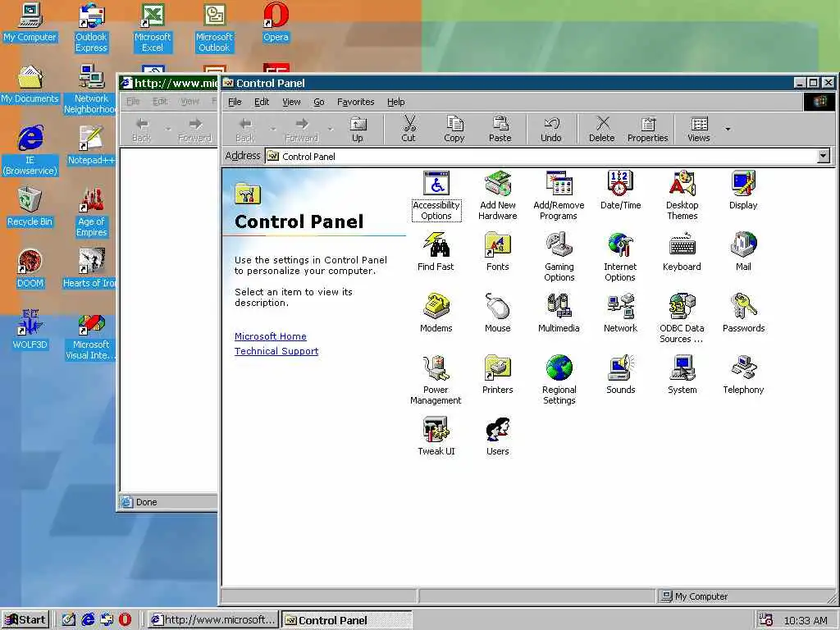
Task: Open Desktop Themes applet
Action: 682,196
